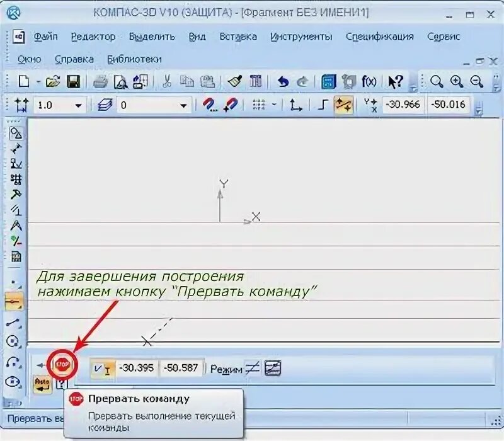Open the Справка menu
The width and height of the screenshot is (504, 441).
(74, 59)
